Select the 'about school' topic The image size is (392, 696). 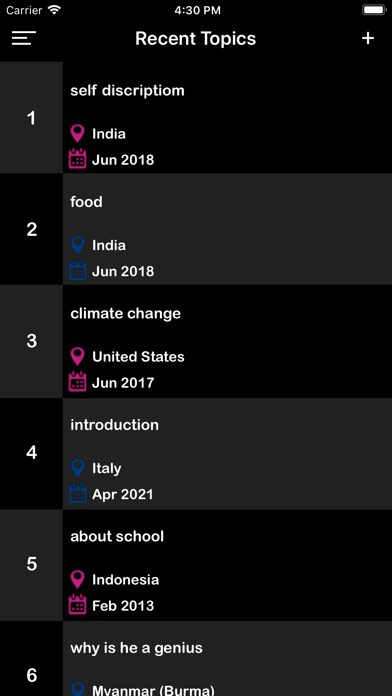(227, 565)
